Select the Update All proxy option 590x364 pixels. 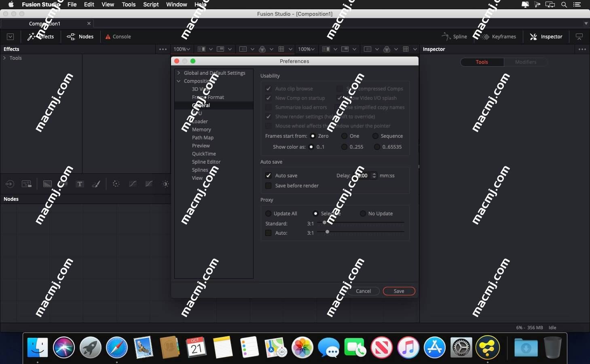tap(268, 213)
